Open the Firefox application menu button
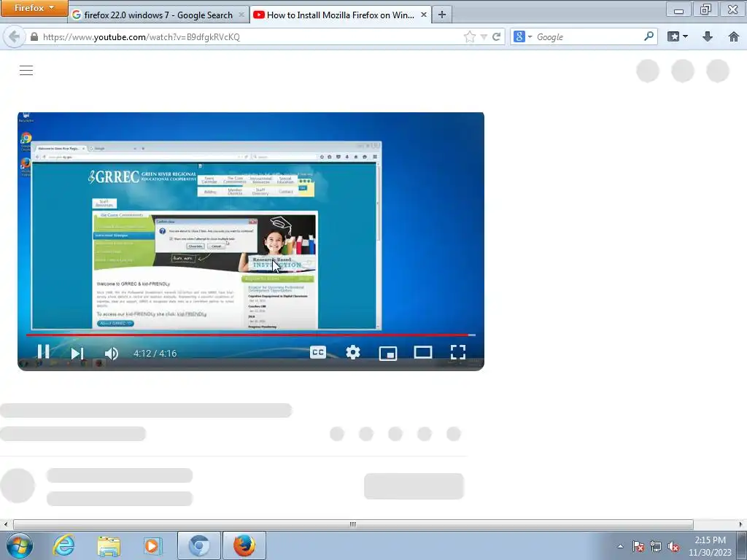 (34, 7)
